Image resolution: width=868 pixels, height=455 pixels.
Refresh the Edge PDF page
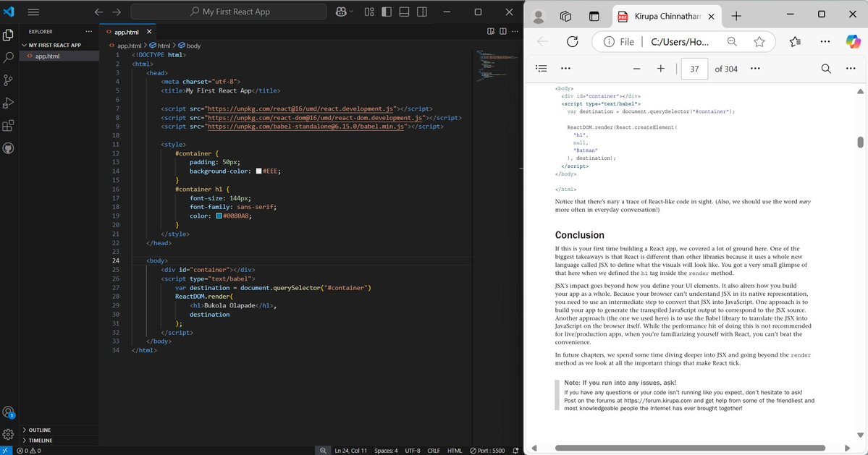tap(573, 41)
